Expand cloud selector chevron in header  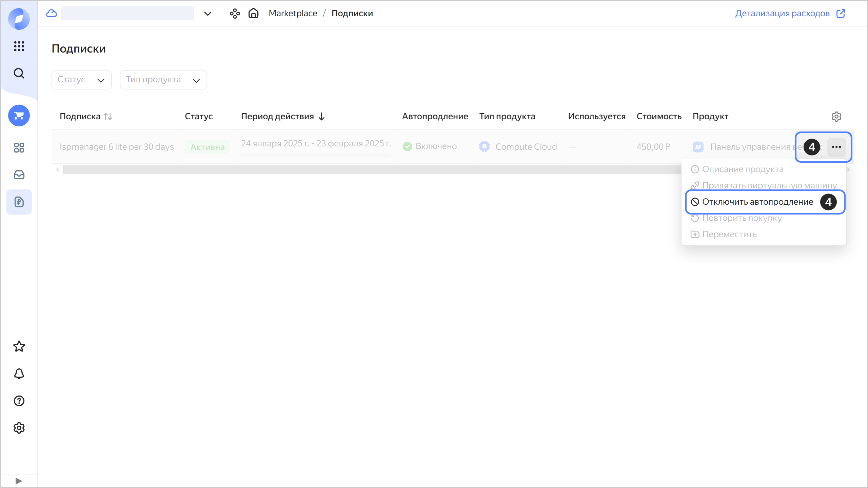pos(208,14)
